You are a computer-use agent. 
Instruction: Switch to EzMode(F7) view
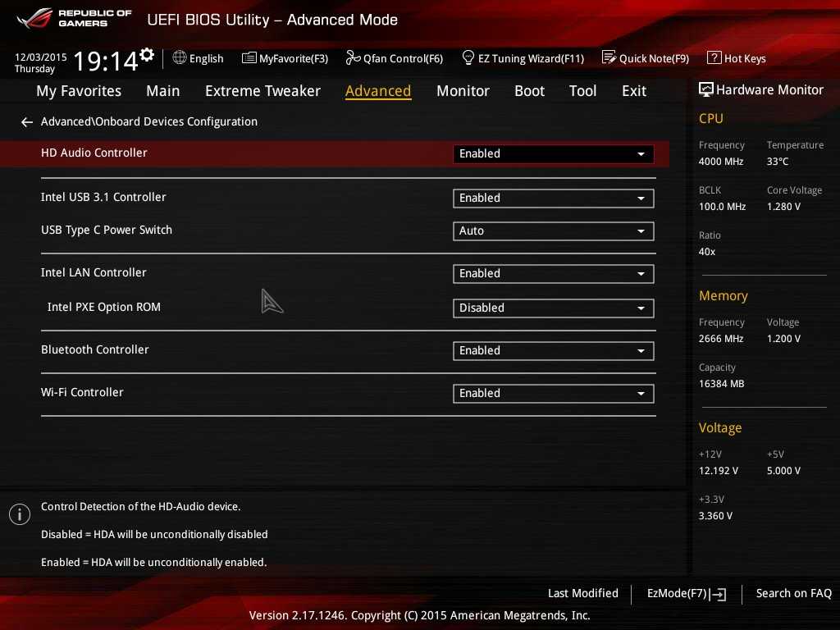686,593
